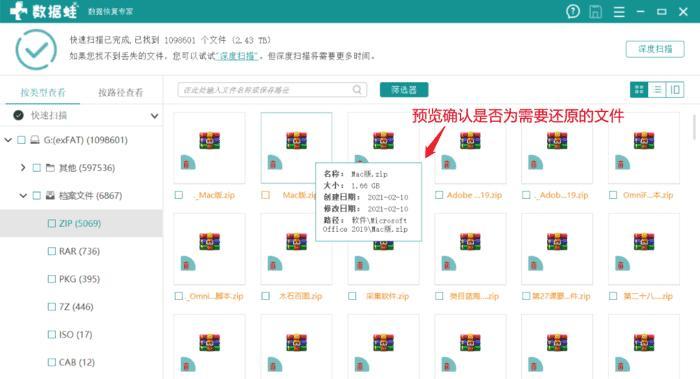Open the 水石百图.zip thumbnail
The image size is (700, 379).
(x=296, y=249)
